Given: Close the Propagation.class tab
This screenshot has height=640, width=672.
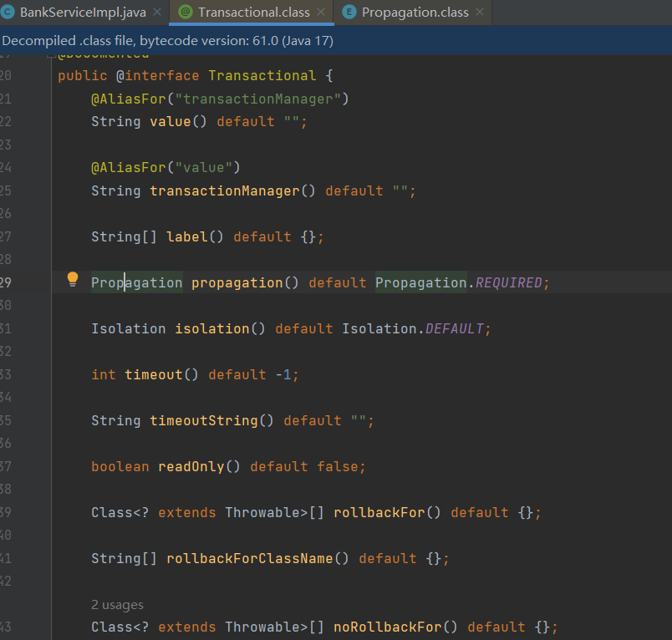Looking at the screenshot, I should (479, 13).
